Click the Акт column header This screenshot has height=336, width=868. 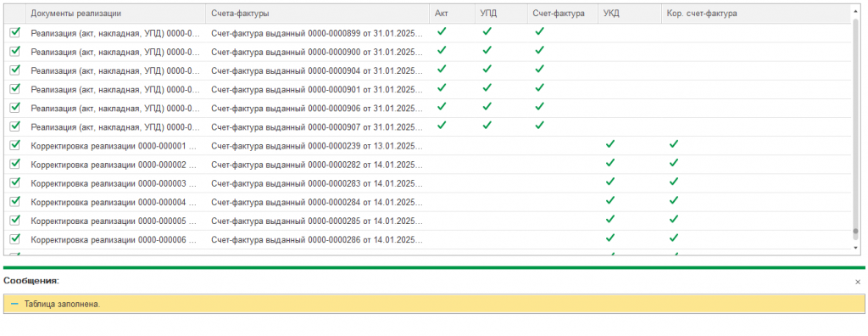click(x=452, y=14)
